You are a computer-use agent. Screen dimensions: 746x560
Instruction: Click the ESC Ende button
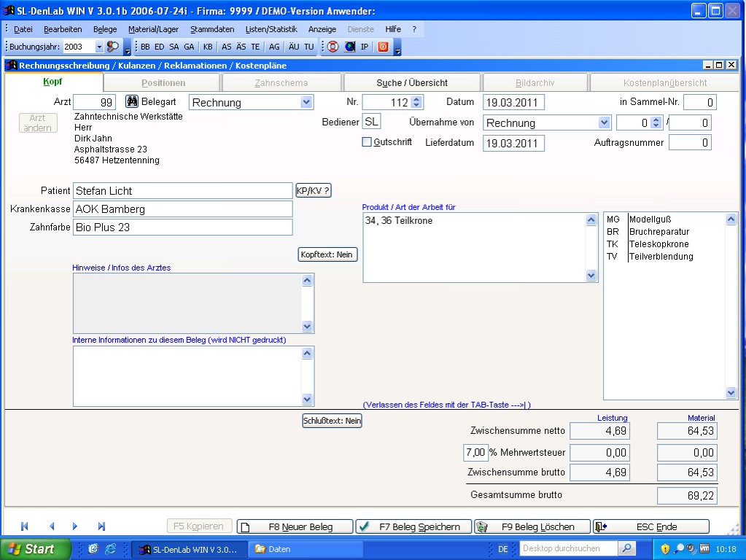(x=651, y=526)
